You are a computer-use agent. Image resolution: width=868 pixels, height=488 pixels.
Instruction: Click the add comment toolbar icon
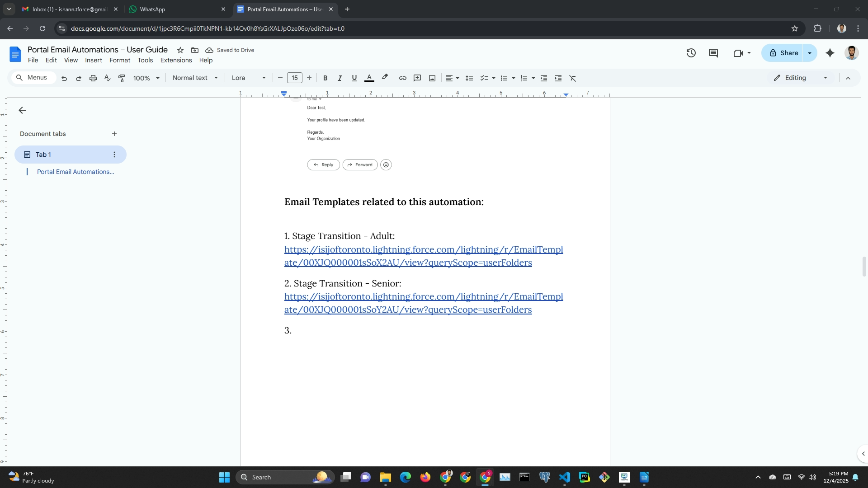pos(417,78)
